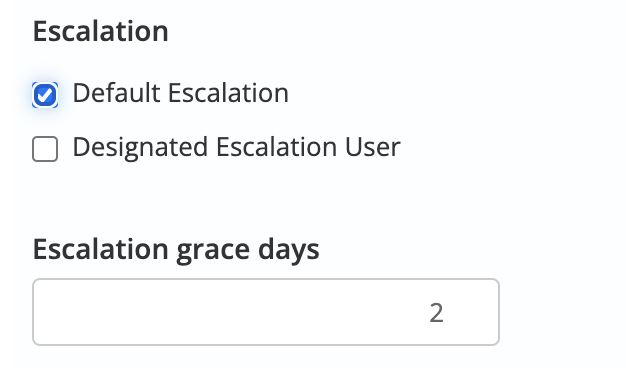
Task: Click the empty unchecked checkbox square
Action: point(45,149)
